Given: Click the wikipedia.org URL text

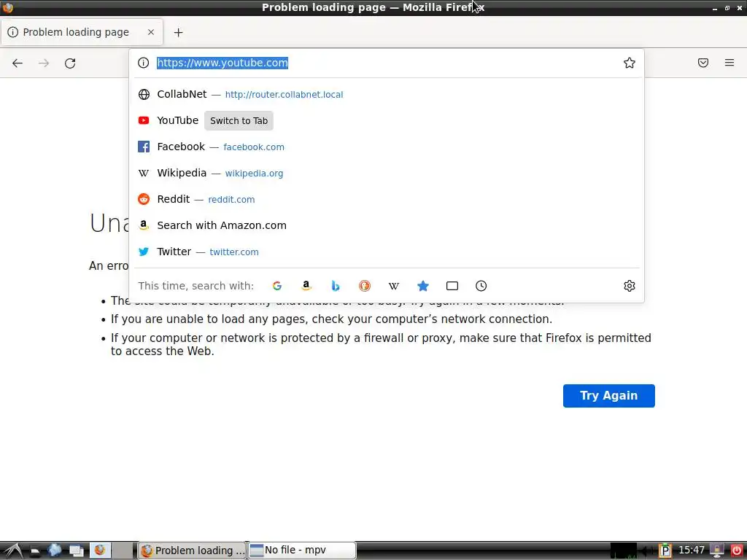Looking at the screenshot, I should (x=254, y=174).
